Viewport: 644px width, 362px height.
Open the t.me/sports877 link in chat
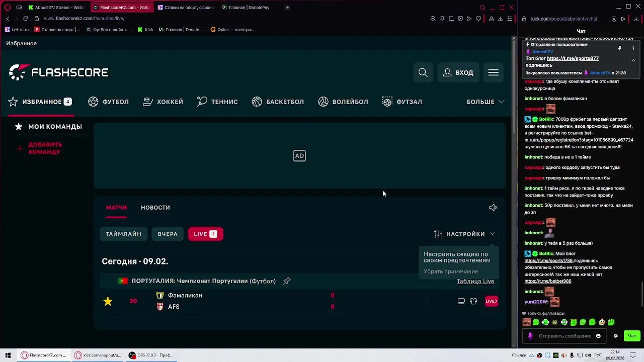click(573, 58)
